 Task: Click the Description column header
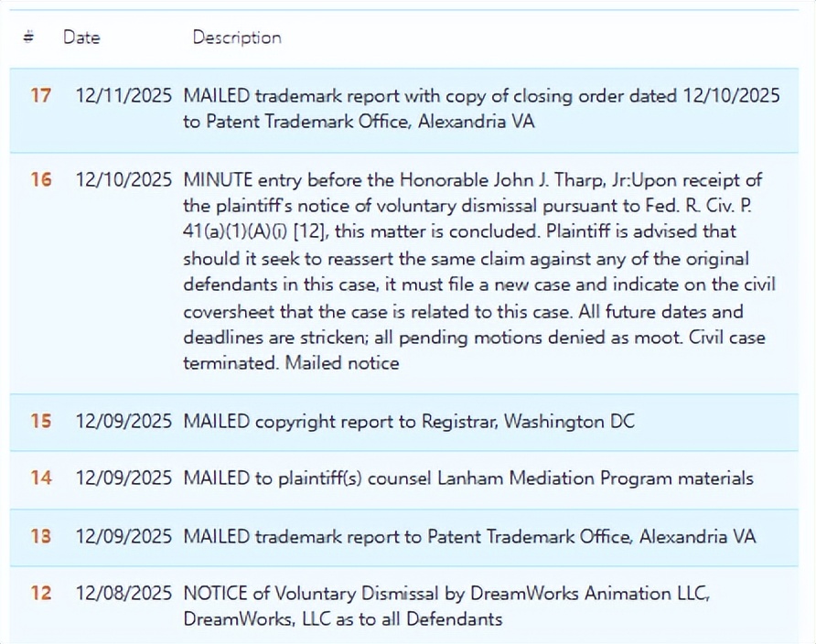pyautogui.click(x=237, y=38)
